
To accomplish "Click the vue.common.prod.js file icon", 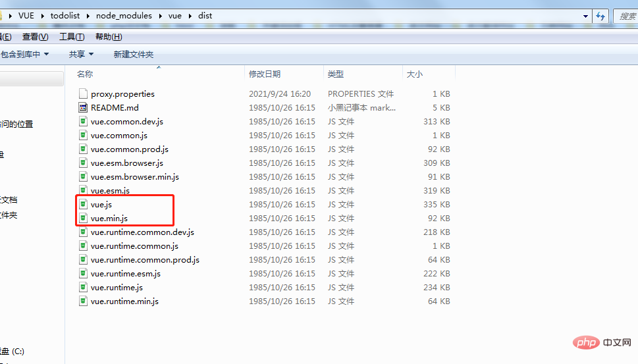I will (83, 149).
